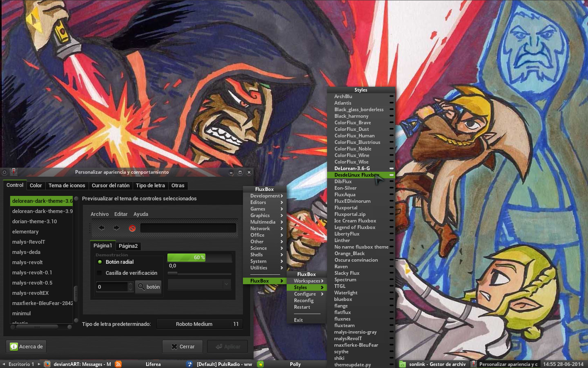Expand the Editors submenu
Screen dimensions: 588x368
pyautogui.click(x=265, y=202)
